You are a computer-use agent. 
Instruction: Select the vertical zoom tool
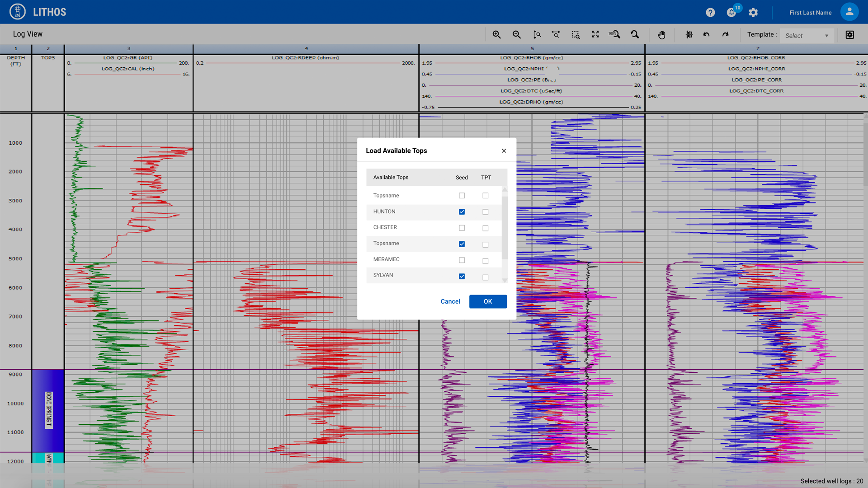pyautogui.click(x=537, y=35)
